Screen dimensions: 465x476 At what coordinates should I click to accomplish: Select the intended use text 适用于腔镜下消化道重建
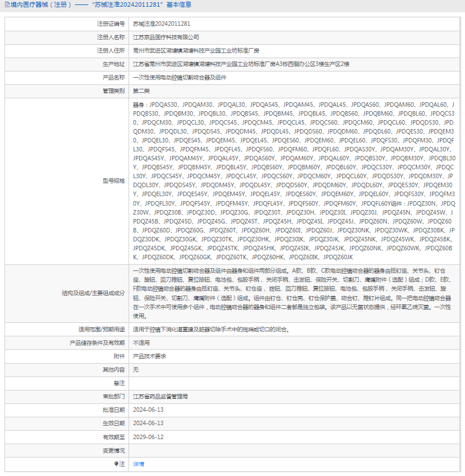click(x=211, y=330)
